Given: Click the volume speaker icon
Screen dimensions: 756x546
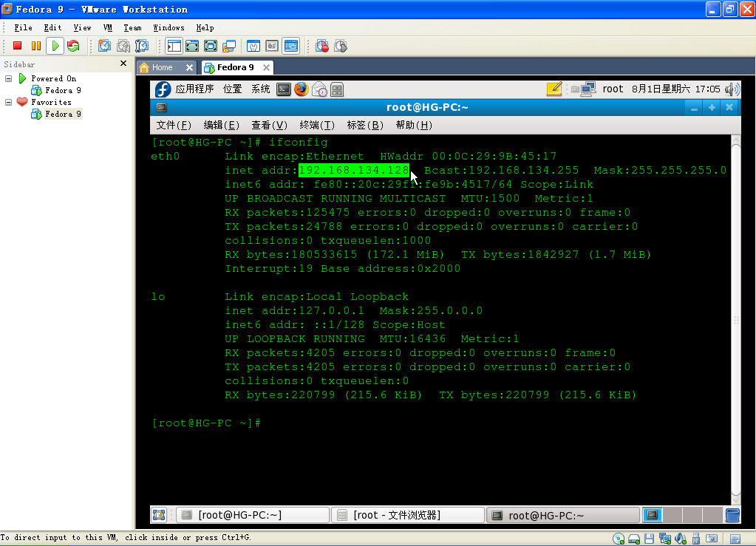Looking at the screenshot, I should (732, 89).
